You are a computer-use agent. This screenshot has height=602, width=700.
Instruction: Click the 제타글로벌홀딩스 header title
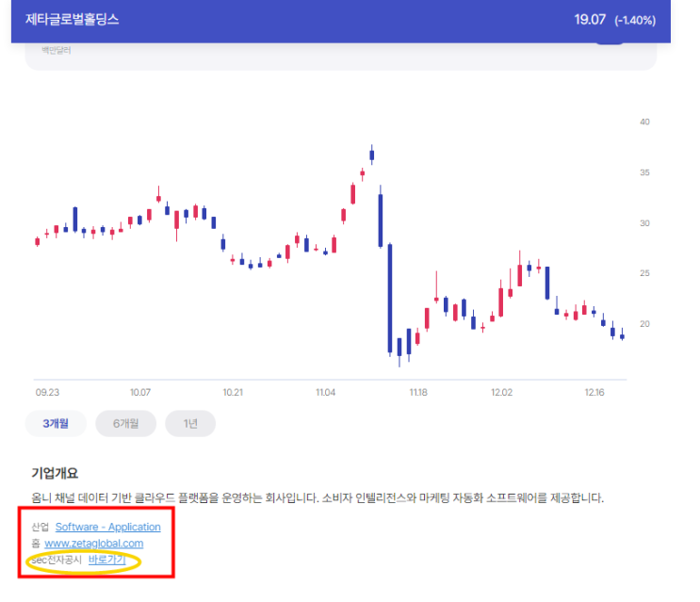click(72, 20)
